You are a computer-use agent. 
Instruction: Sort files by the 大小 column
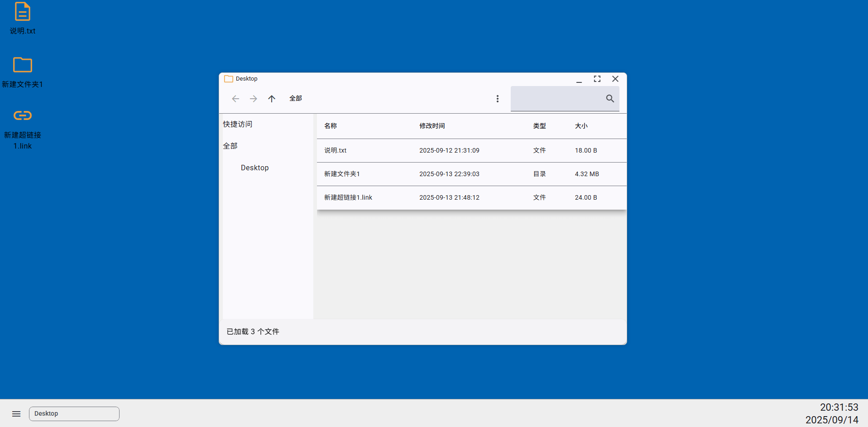click(581, 126)
